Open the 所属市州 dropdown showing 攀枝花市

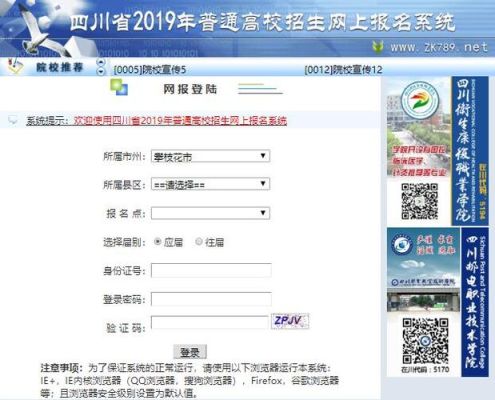coord(210,156)
